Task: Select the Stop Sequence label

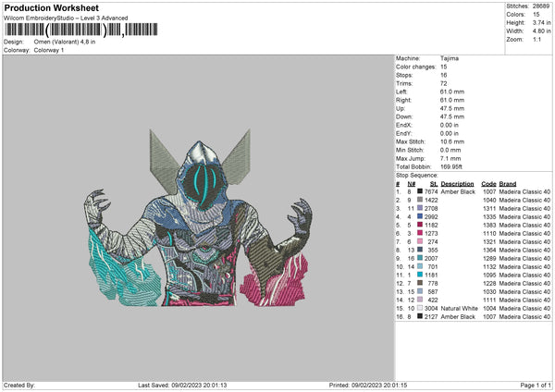Action: [415, 174]
